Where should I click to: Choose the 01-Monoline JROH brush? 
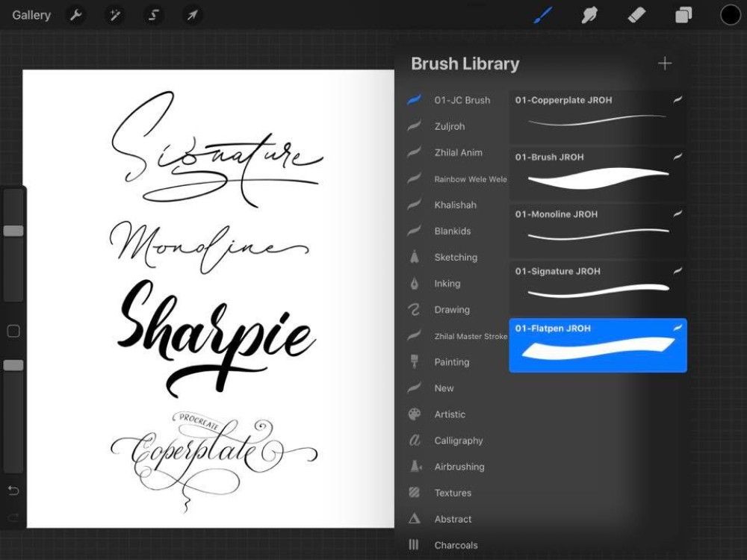(x=598, y=231)
